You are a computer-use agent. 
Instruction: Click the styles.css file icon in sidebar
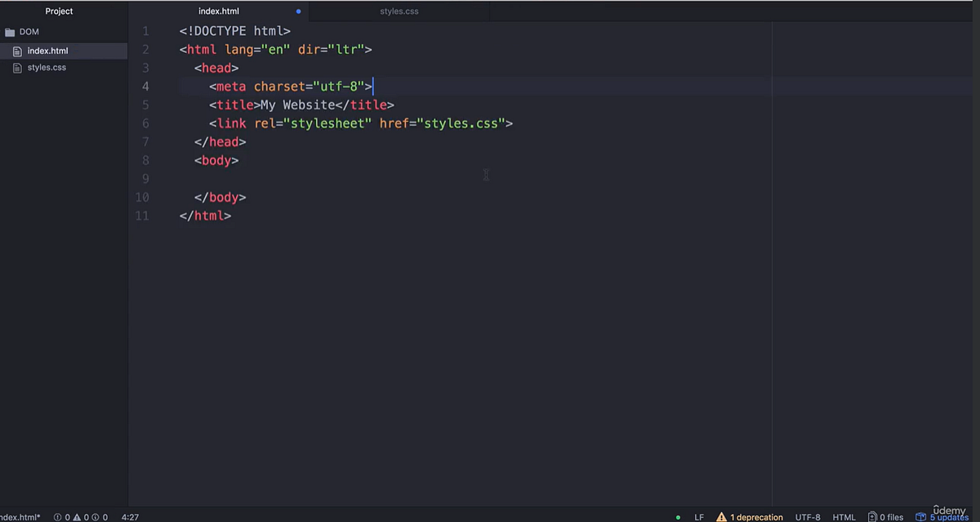click(18, 67)
